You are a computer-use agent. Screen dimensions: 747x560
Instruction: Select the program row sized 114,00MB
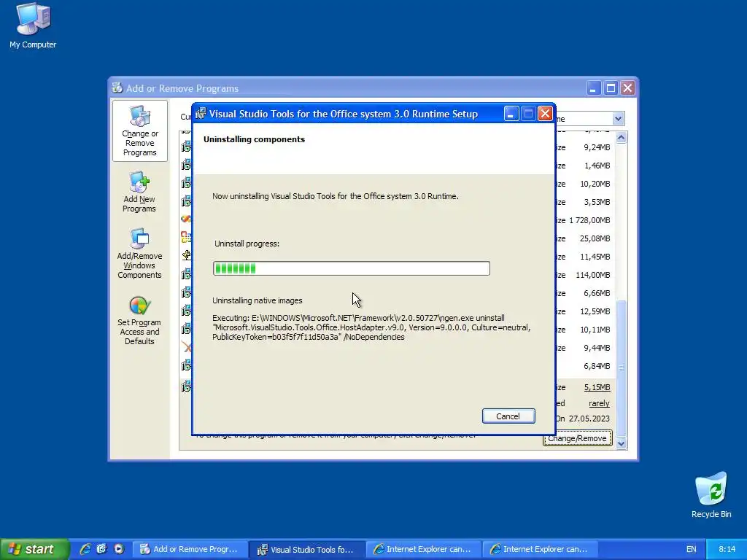pos(398,275)
